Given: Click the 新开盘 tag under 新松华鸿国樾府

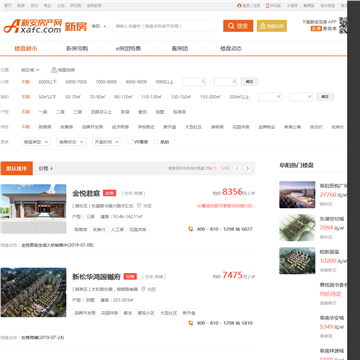Looking at the screenshot, I should (x=189, y=313).
